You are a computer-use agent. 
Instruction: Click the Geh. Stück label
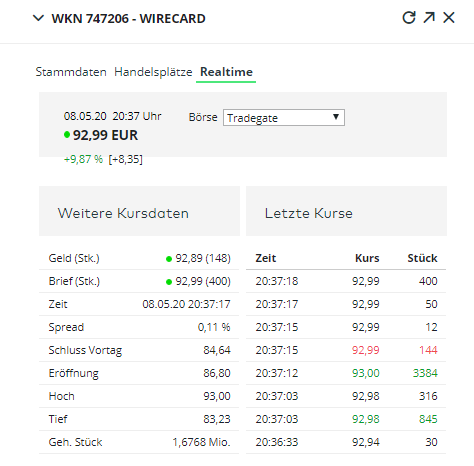(x=75, y=442)
